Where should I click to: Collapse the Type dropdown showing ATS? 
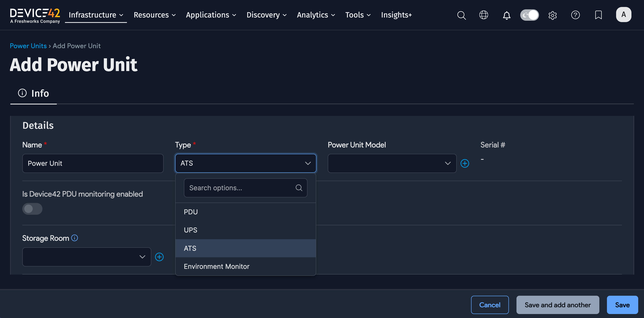click(245, 163)
